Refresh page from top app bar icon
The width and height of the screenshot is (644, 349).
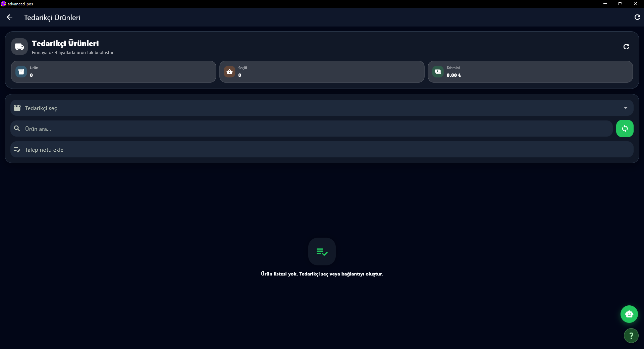(x=637, y=17)
